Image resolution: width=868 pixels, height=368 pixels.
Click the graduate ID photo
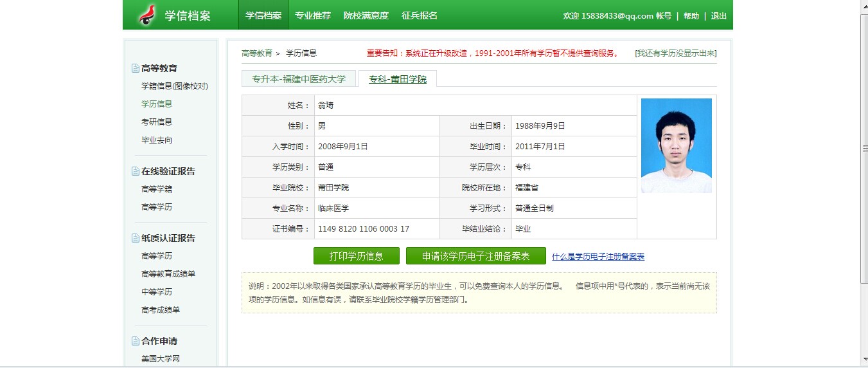point(677,145)
